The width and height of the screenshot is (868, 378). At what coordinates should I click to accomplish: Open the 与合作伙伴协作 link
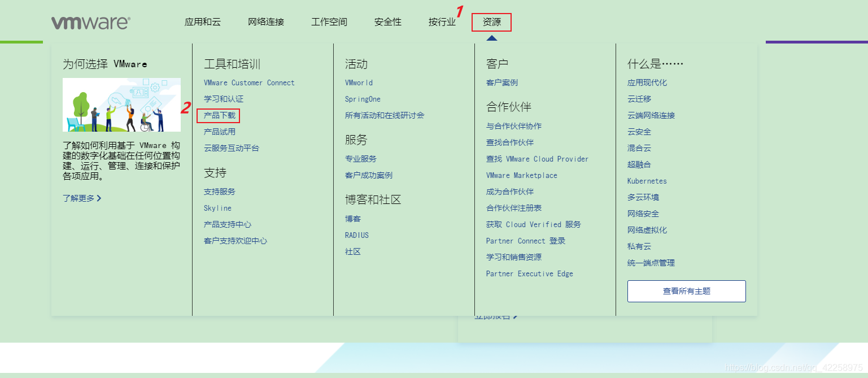[514, 126]
